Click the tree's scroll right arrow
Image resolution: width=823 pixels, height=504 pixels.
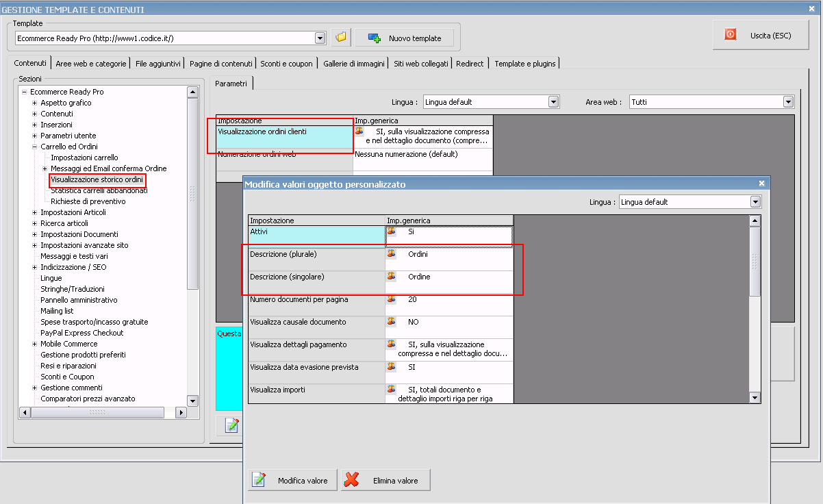pos(181,412)
